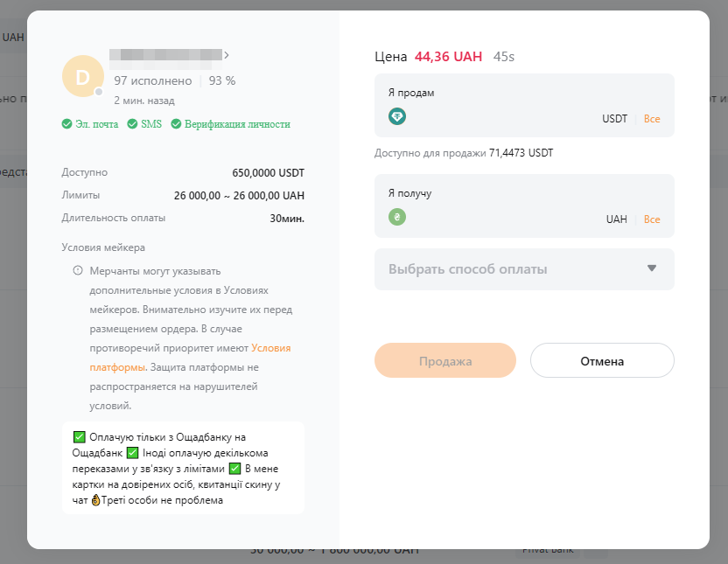Viewport: 728px width, 564px height.
Task: Click the checkmark before "Іноді оплачую декількома"
Action: coord(133,452)
